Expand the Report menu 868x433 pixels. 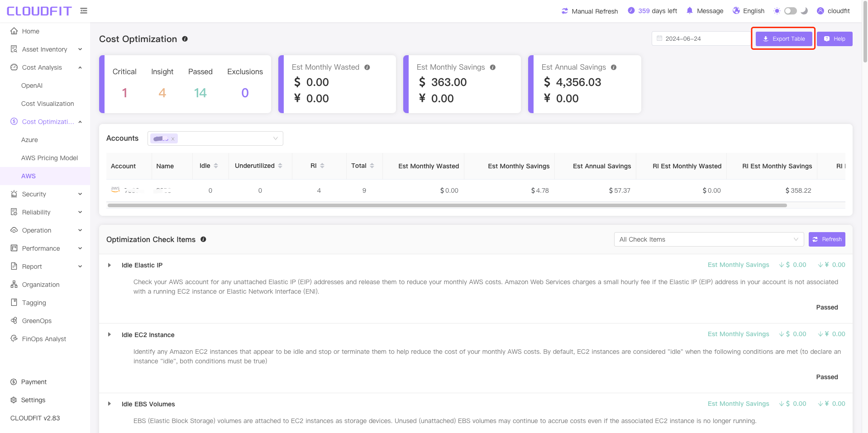tap(80, 266)
